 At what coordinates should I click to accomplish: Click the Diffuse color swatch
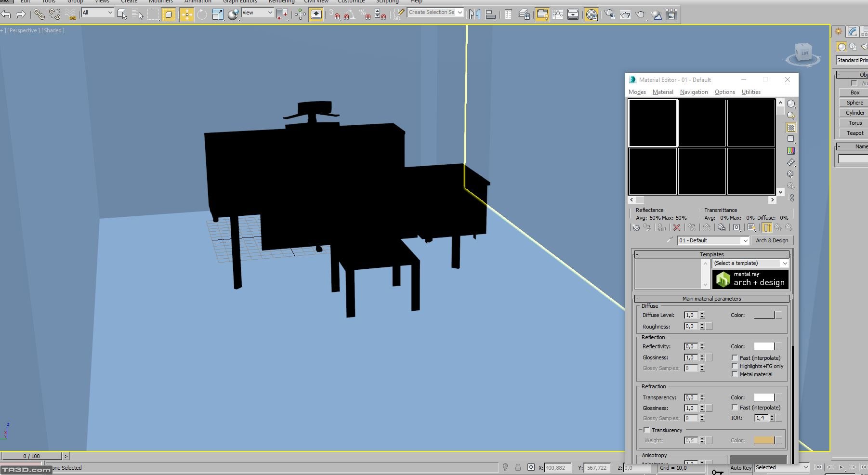pos(764,315)
